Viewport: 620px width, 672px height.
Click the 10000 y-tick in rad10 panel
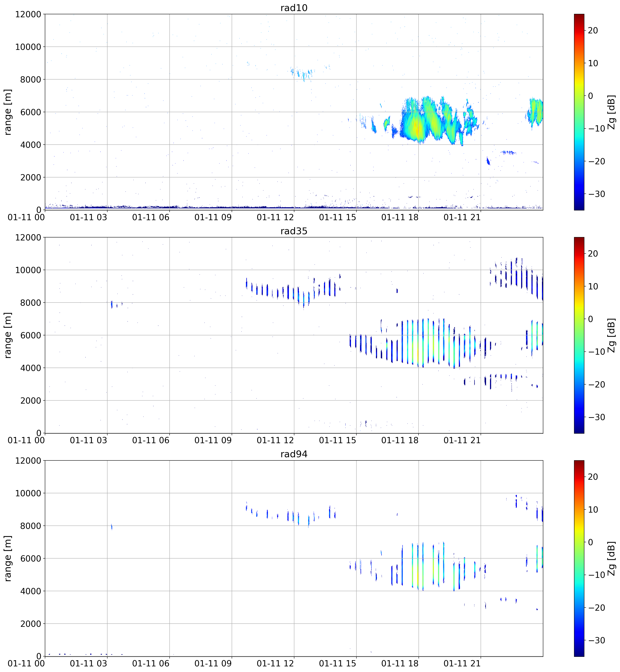pos(28,47)
